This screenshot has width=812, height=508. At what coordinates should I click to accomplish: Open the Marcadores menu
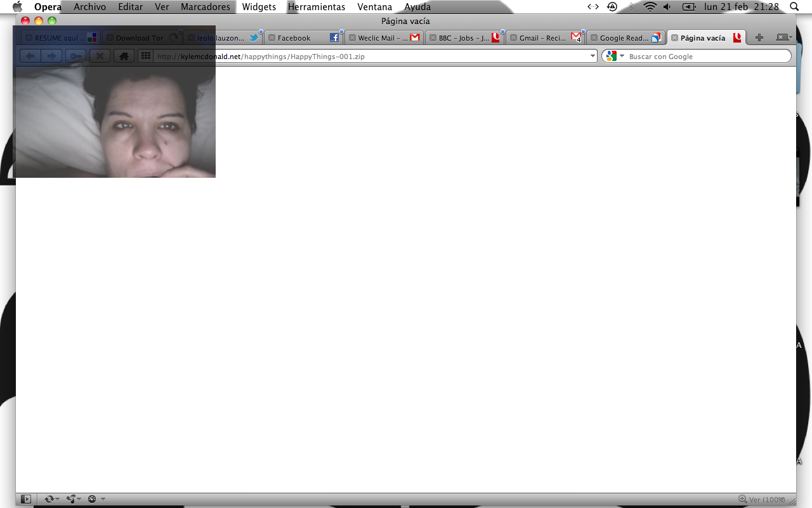point(205,7)
